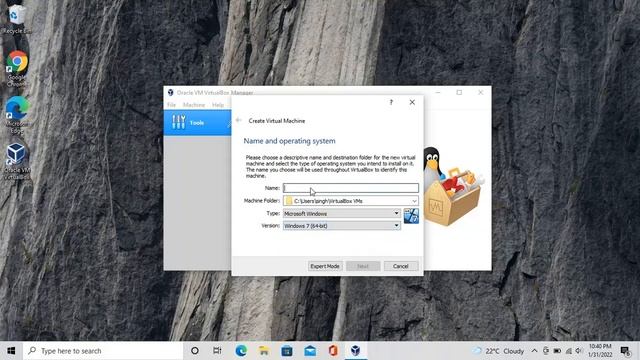The image size is (640, 360).
Task: Open the Type dropdown (Microsoft Windows)
Action: (x=342, y=213)
